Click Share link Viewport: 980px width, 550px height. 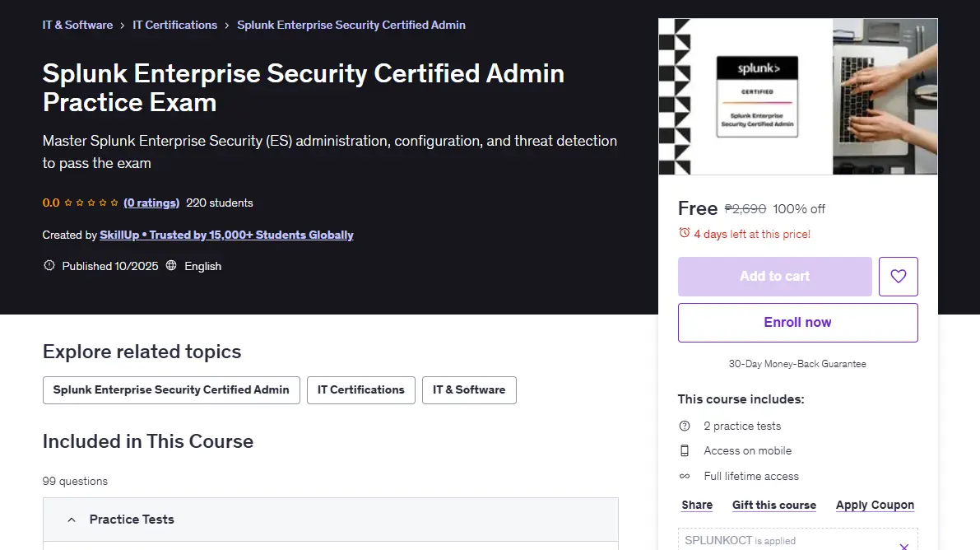(x=697, y=505)
